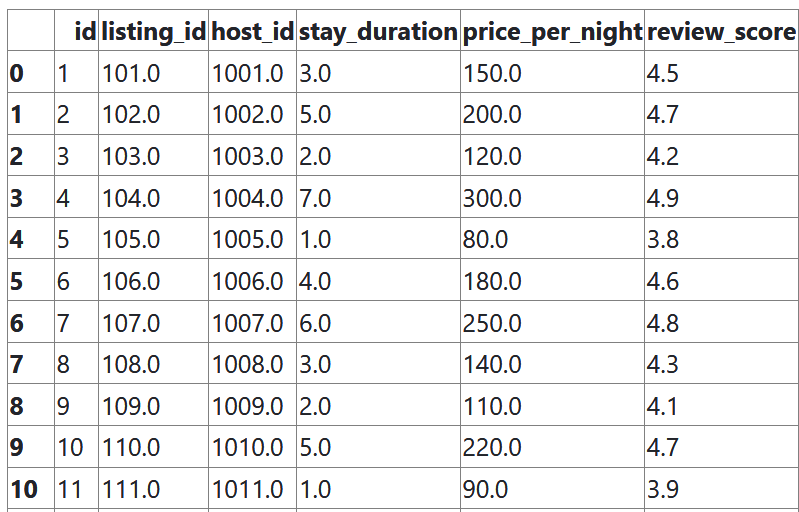Click the host_id column header
Viewport: 799px width, 512px height.
(252, 32)
